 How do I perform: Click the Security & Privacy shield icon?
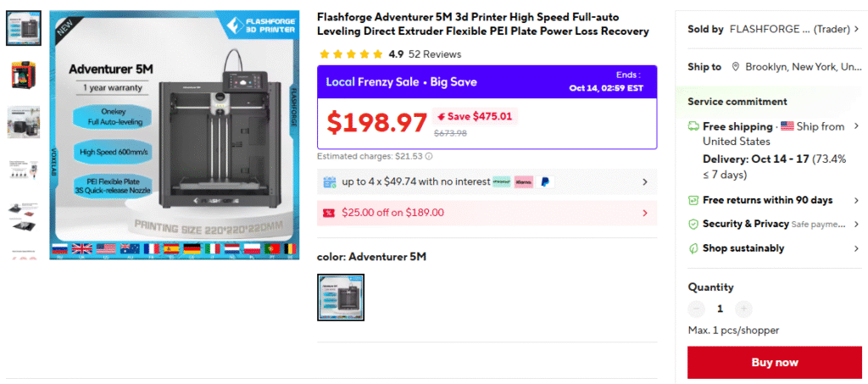693,224
